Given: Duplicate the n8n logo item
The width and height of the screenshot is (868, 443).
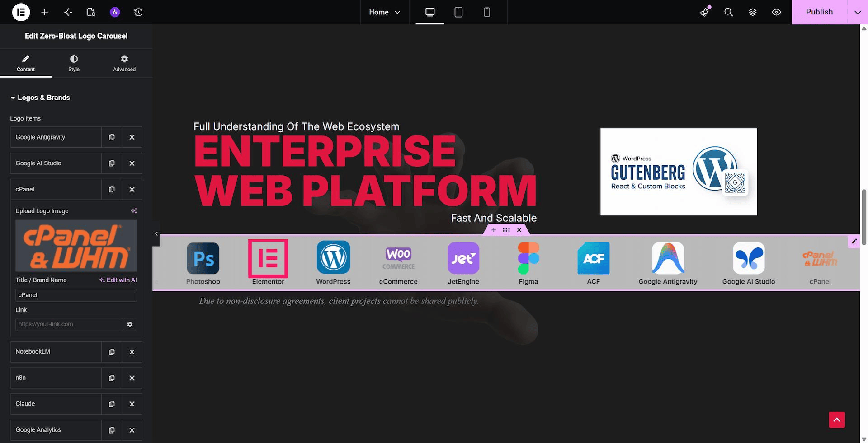Looking at the screenshot, I should click(112, 378).
